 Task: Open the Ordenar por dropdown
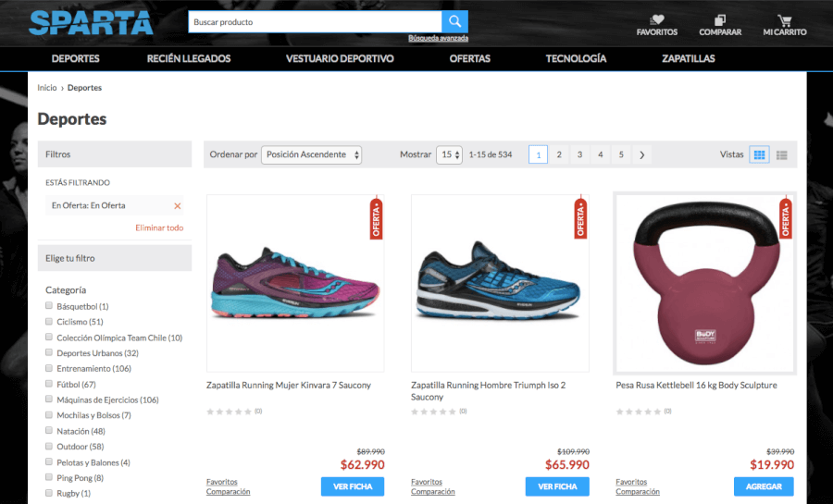(x=311, y=155)
